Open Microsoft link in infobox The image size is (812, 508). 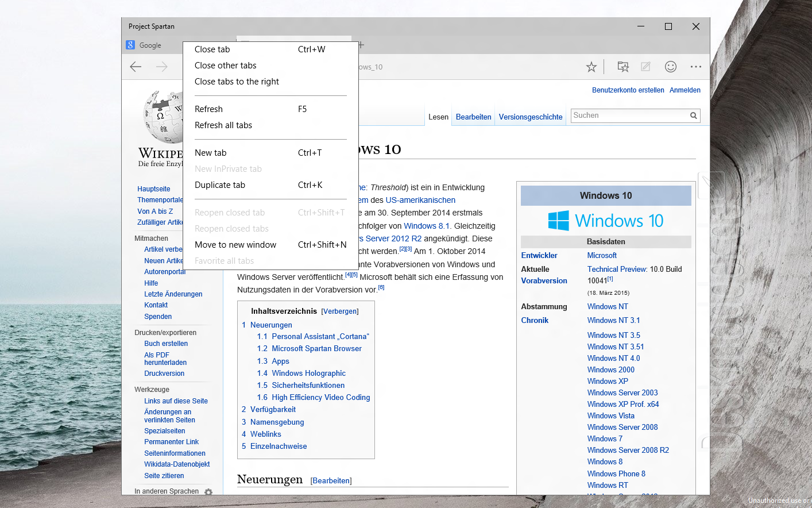click(x=602, y=255)
